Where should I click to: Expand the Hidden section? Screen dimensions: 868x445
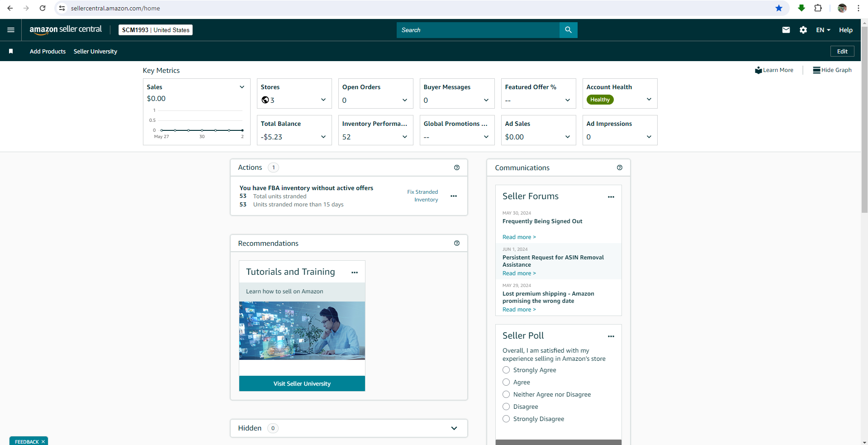pos(454,428)
